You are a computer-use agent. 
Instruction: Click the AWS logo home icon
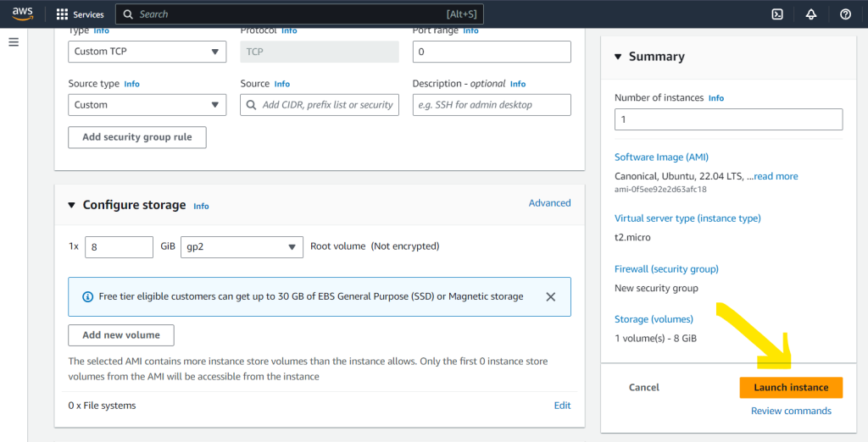click(x=22, y=14)
